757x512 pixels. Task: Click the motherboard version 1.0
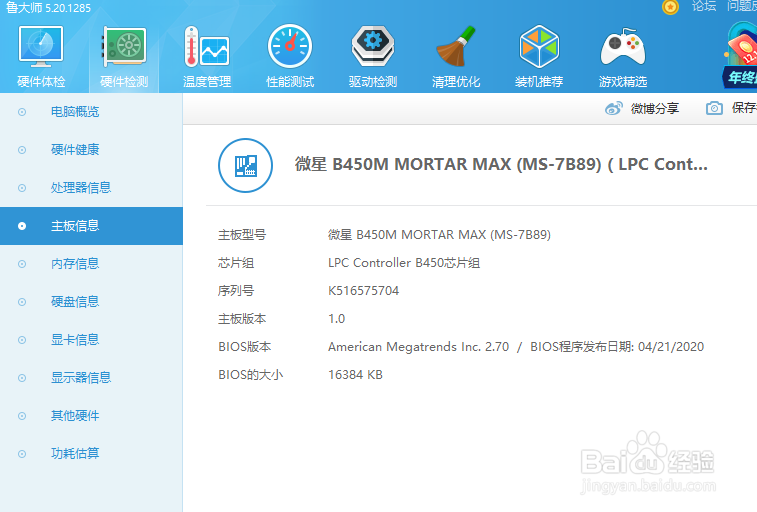336,319
